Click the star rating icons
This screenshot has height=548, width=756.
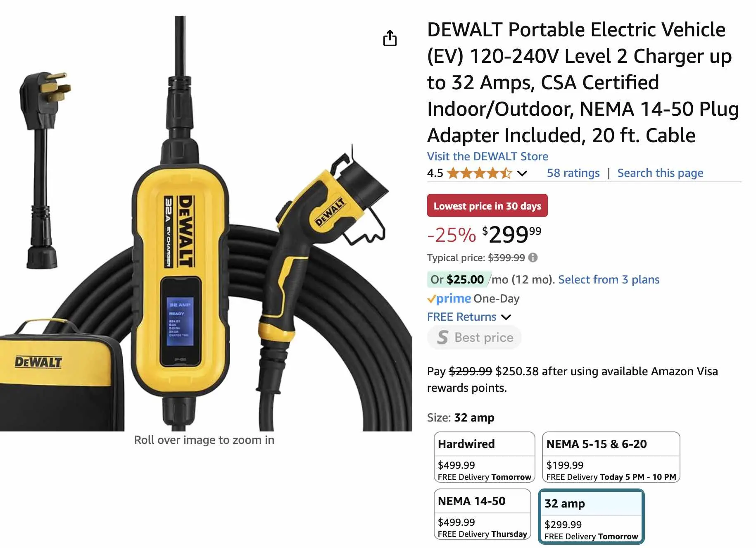click(x=479, y=173)
